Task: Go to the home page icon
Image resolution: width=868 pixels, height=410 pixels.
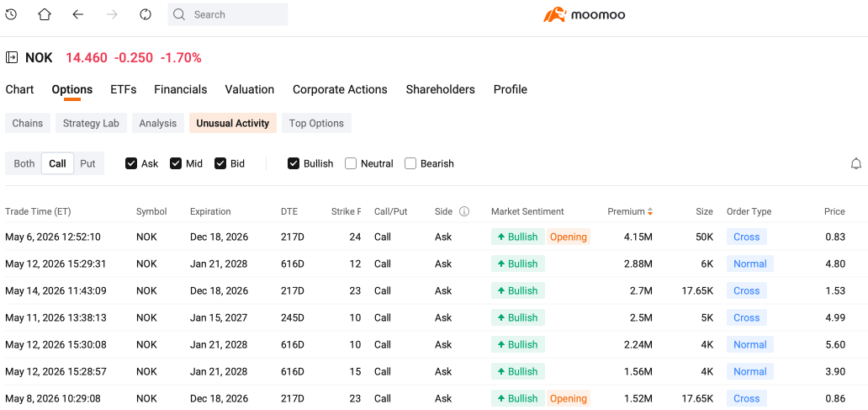Action: pyautogui.click(x=45, y=14)
